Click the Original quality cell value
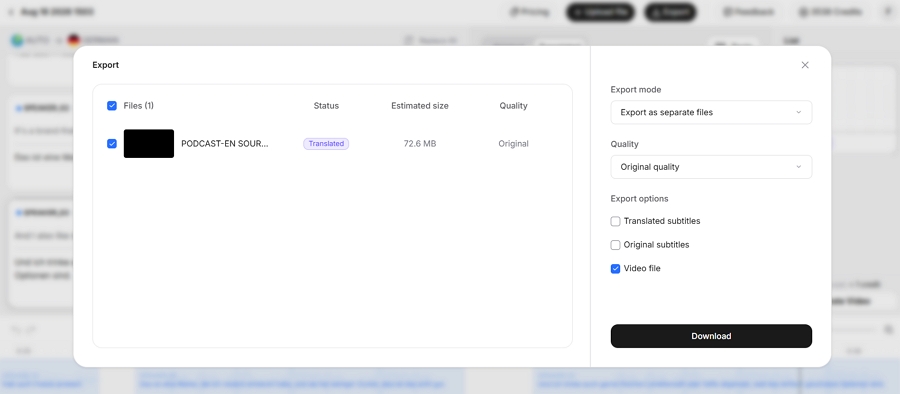Image resolution: width=900 pixels, height=394 pixels. [513, 144]
